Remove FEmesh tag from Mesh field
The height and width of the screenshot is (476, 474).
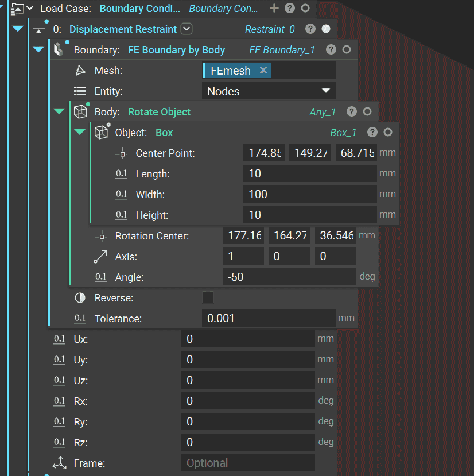point(263,71)
